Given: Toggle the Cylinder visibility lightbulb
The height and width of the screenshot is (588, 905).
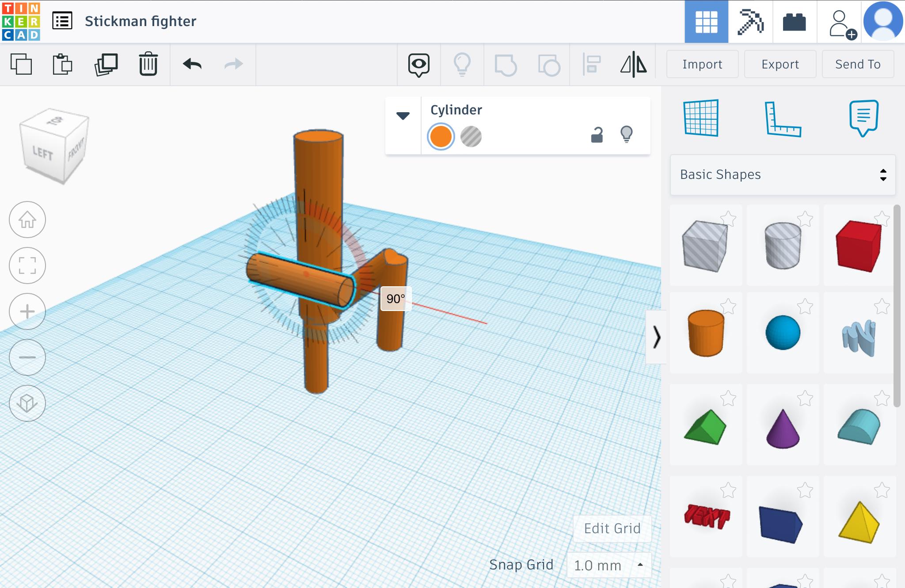Looking at the screenshot, I should [627, 134].
